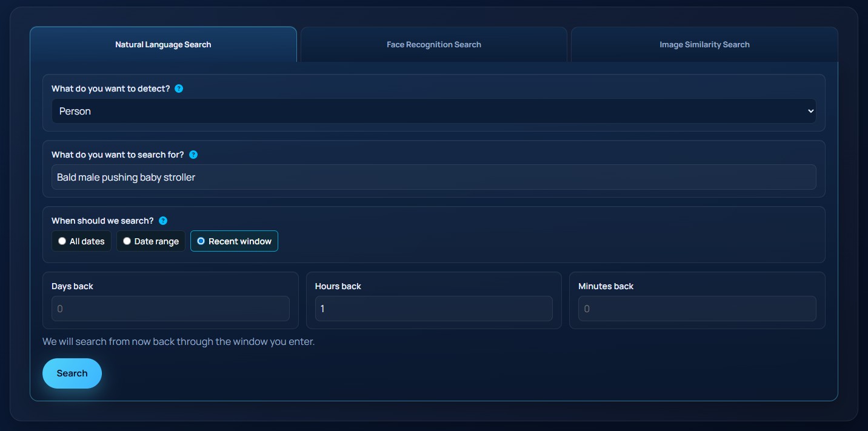Switch to the "Face Recognition Search" tab
Image resolution: width=868 pixels, height=431 pixels.
433,44
